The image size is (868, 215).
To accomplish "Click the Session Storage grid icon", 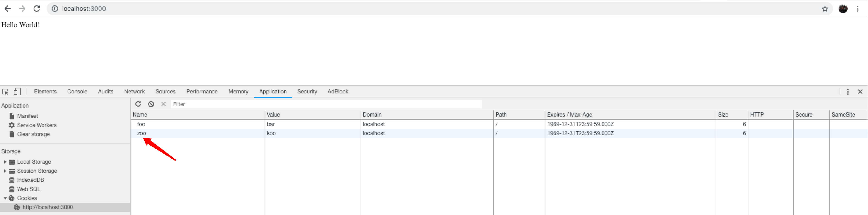I will tap(12, 171).
